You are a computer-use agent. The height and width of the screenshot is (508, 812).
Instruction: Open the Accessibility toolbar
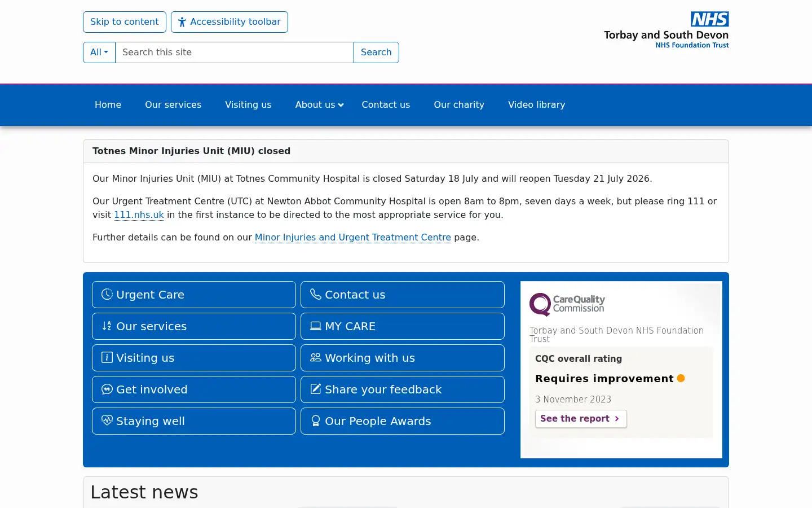click(230, 22)
